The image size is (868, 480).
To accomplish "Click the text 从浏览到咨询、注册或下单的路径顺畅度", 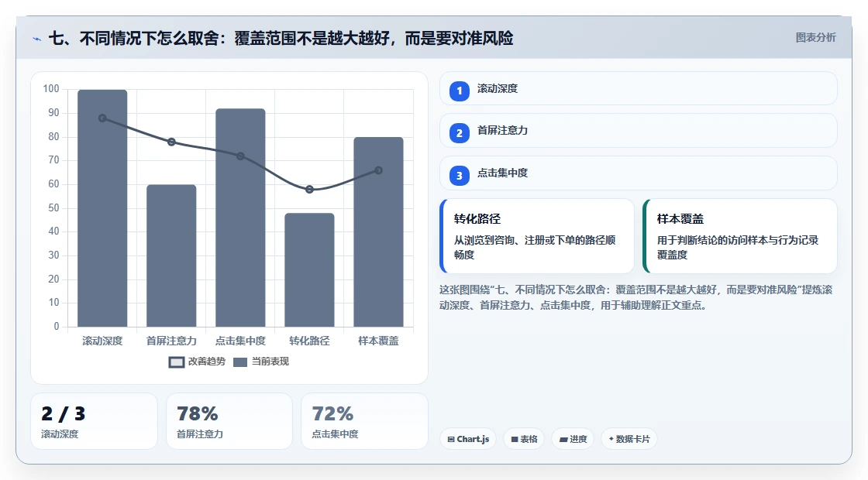I will coord(535,247).
